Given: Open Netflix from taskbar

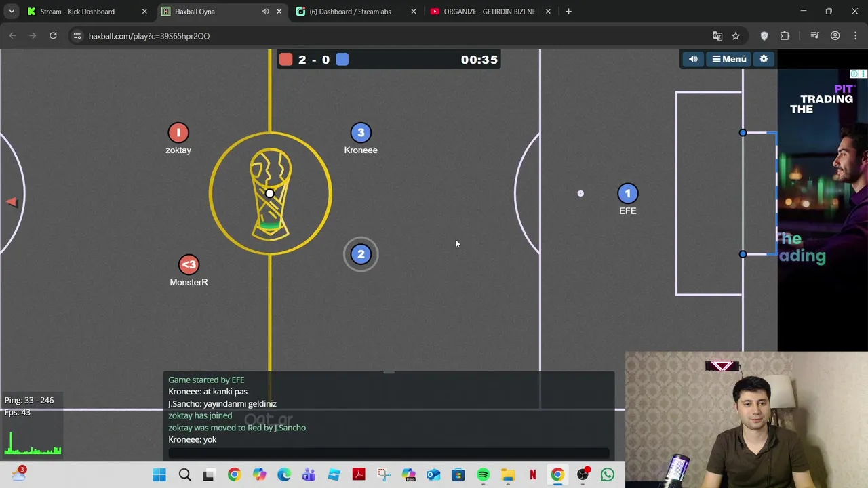Looking at the screenshot, I should pos(533,475).
